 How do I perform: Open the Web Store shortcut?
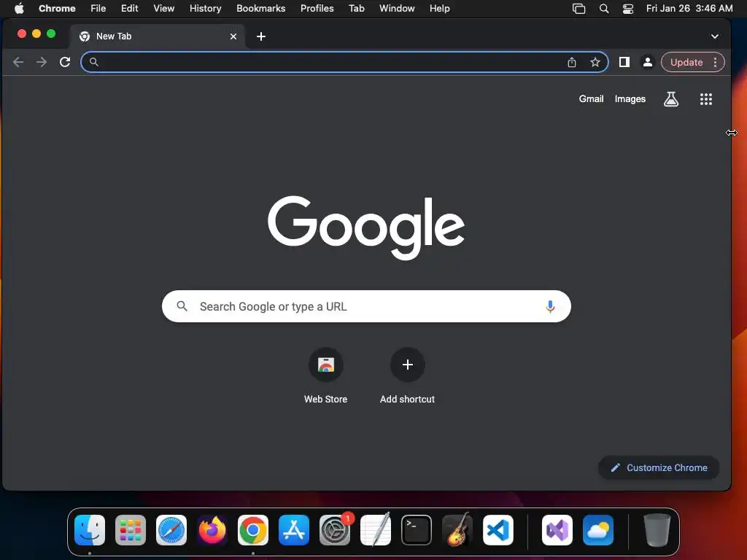[x=326, y=376]
